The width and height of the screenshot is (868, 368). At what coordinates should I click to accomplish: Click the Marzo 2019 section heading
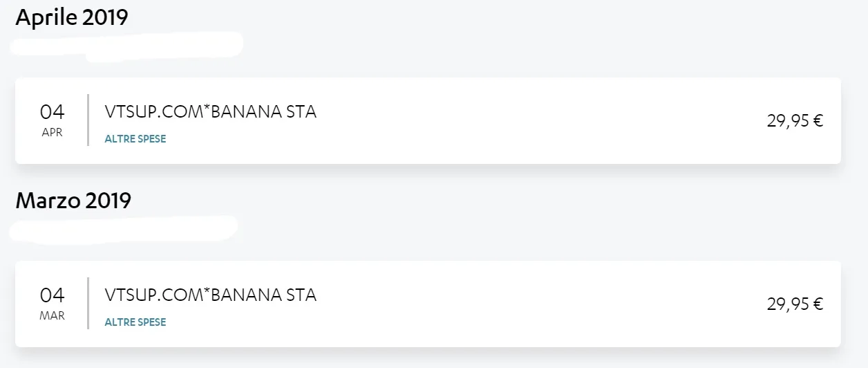[73, 201]
